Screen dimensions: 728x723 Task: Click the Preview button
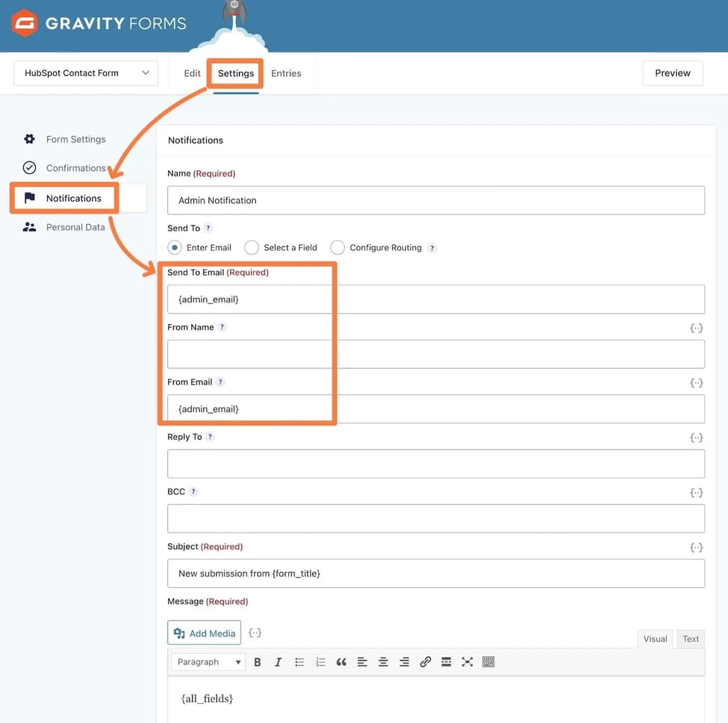[x=672, y=73]
